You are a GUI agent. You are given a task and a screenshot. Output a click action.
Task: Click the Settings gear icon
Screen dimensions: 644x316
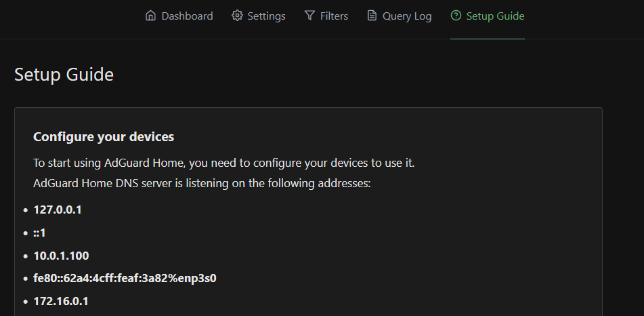237,16
